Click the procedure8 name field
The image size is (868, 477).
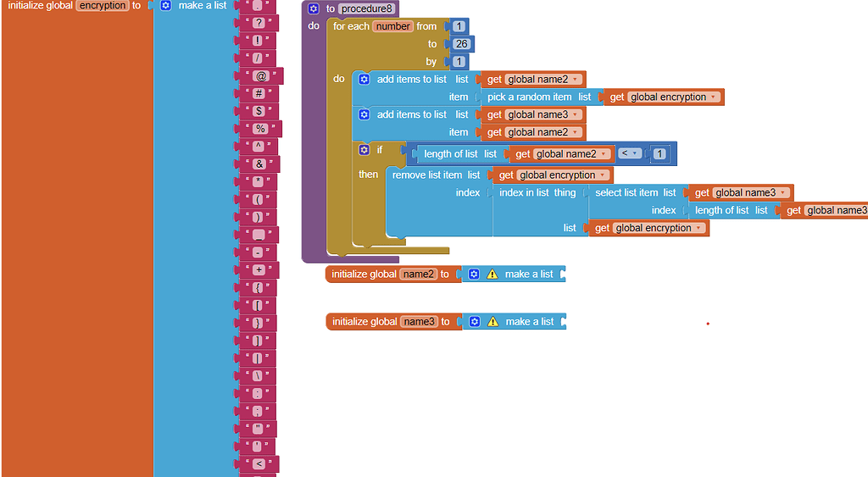(366, 8)
